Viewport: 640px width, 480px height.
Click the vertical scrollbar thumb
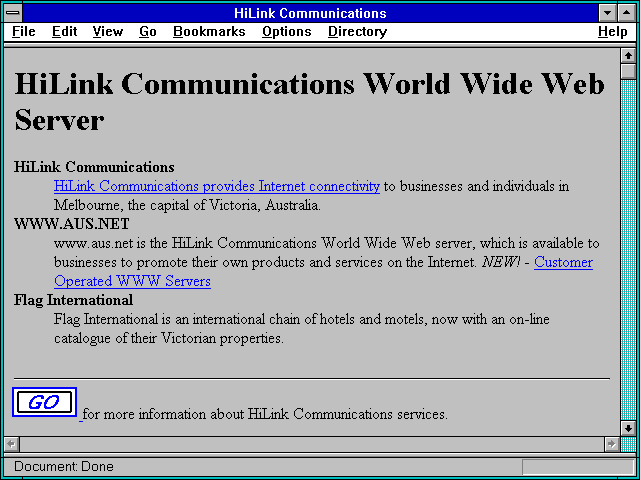click(628, 71)
